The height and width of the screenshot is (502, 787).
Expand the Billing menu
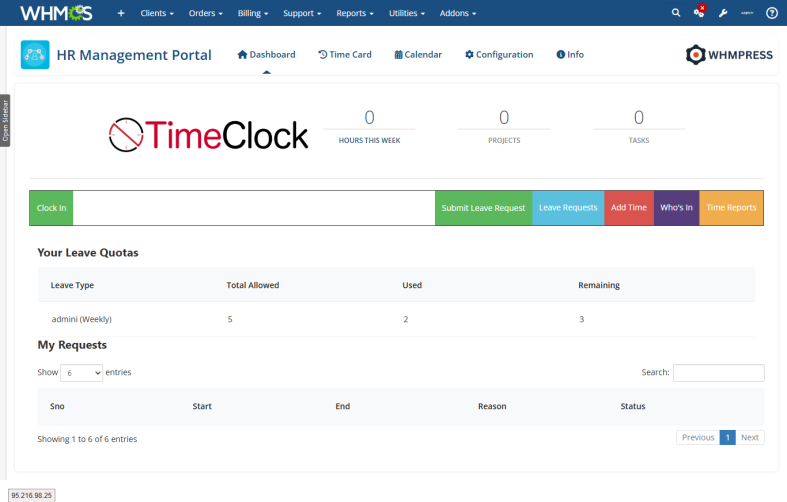click(x=253, y=13)
